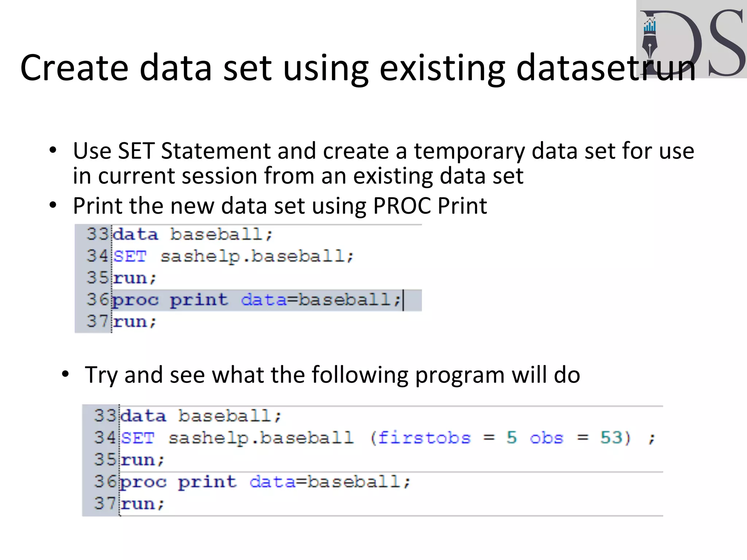Image resolution: width=747 pixels, height=560 pixels.
Task: Click line 37 'run;' in first code block
Action: pos(134,322)
